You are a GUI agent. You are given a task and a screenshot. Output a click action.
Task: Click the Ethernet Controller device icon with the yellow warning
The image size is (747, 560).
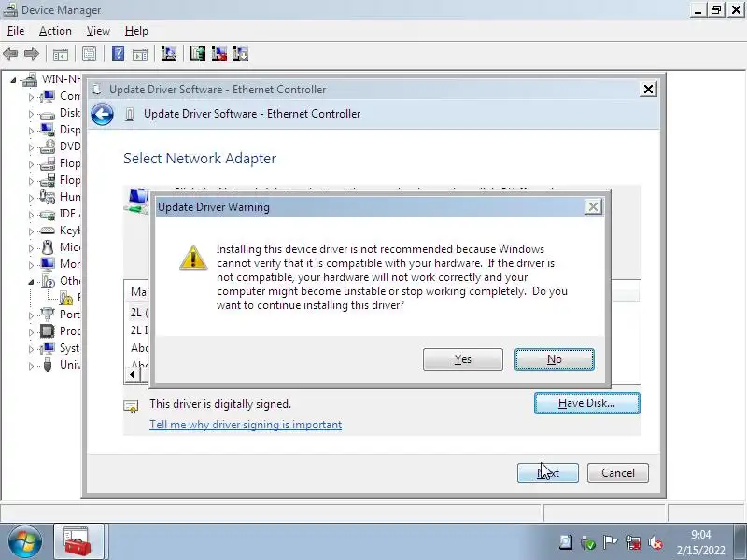(66, 298)
